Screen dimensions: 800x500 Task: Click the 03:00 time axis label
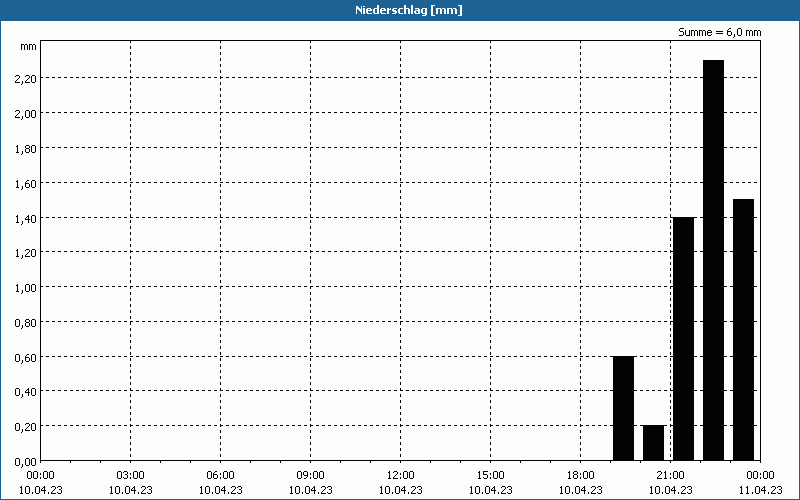coord(131,476)
